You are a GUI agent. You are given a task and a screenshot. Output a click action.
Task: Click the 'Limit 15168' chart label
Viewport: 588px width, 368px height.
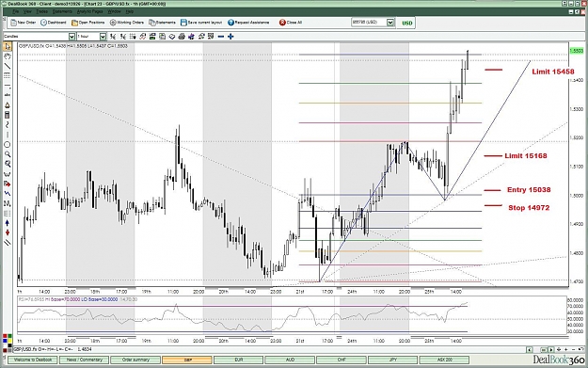coord(525,155)
